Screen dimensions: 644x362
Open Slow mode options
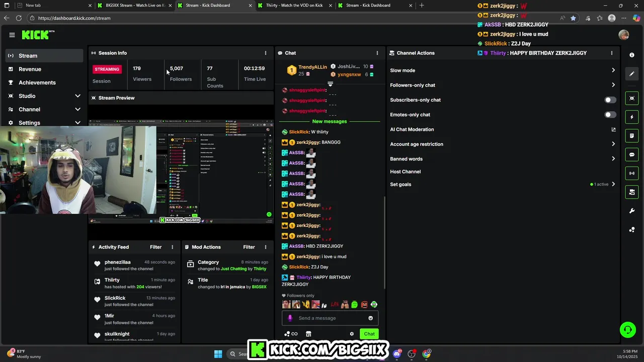point(503,70)
